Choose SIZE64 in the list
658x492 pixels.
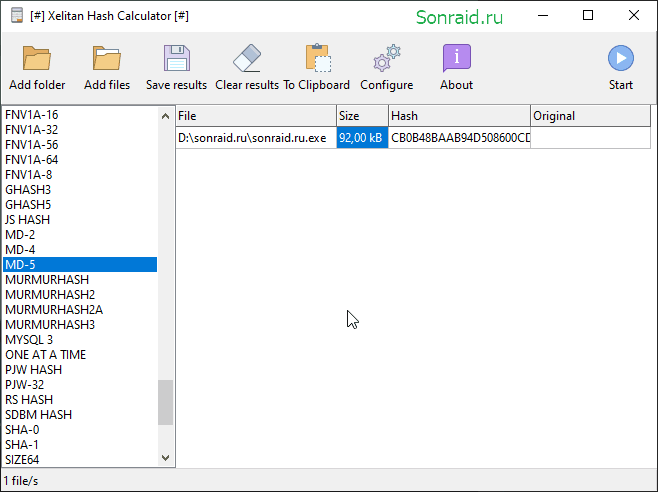(80, 460)
